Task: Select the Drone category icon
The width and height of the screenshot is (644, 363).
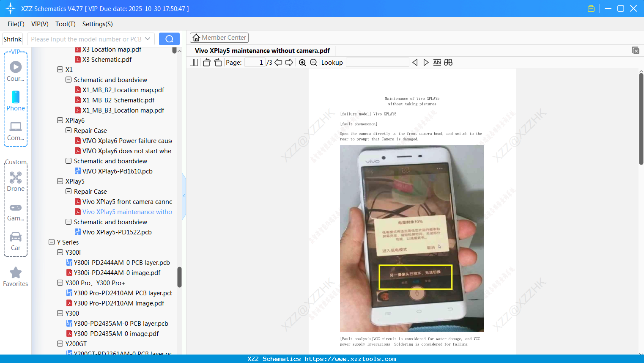Action: 15,178
